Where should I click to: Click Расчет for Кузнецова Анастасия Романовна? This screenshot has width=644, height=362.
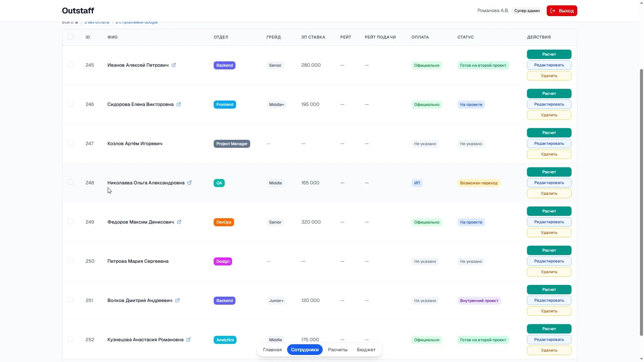pyautogui.click(x=549, y=329)
